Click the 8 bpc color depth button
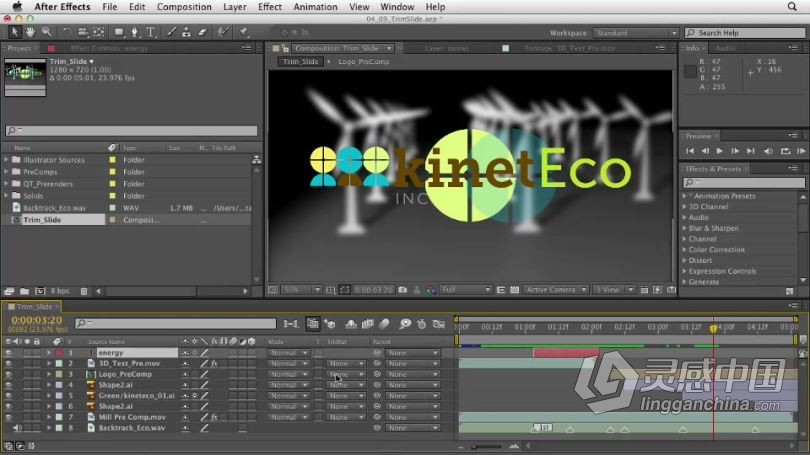 tap(60, 291)
